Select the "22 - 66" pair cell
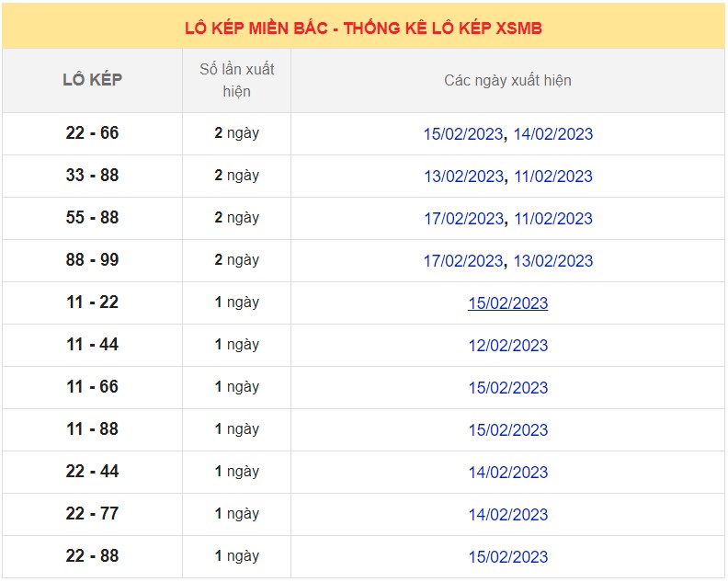Image resolution: width=728 pixels, height=582 pixels. click(92, 133)
